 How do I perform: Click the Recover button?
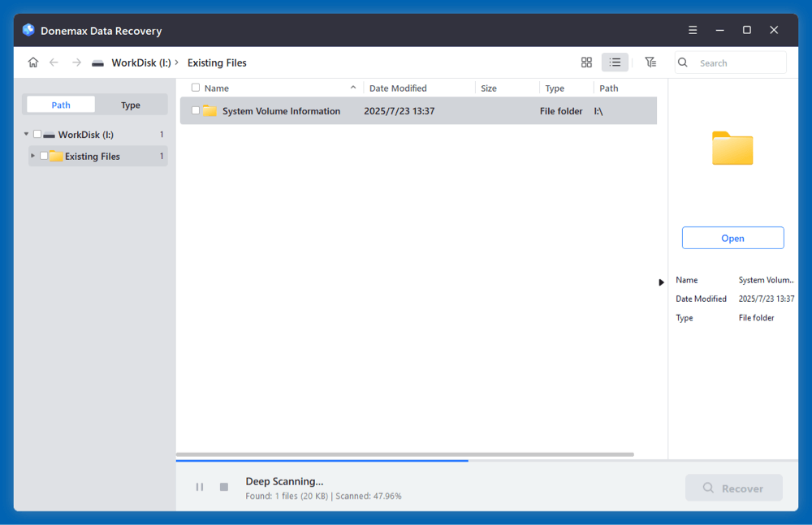(x=733, y=488)
